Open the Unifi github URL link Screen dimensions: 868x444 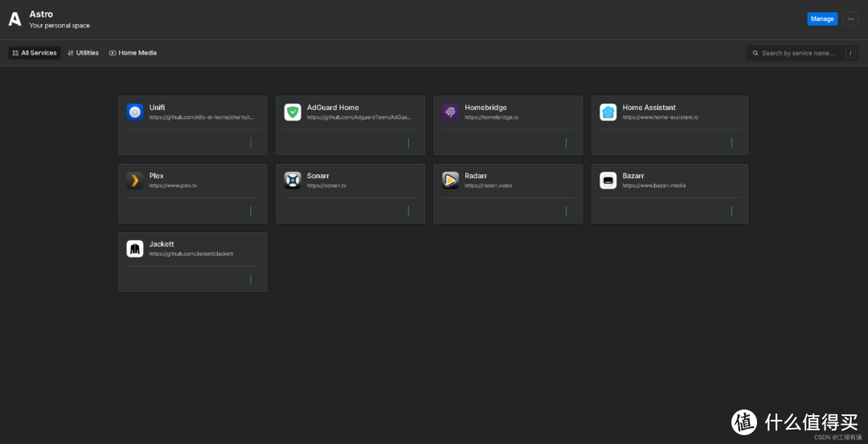(x=202, y=117)
